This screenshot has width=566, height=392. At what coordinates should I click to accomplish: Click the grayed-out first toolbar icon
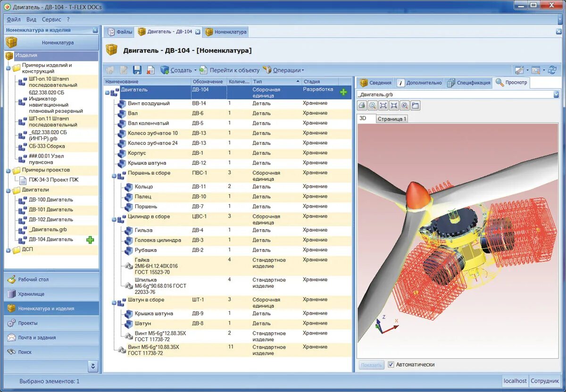110,70
